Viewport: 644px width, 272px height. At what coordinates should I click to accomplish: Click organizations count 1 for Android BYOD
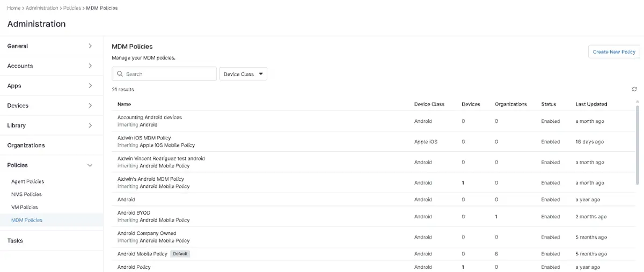click(496, 217)
